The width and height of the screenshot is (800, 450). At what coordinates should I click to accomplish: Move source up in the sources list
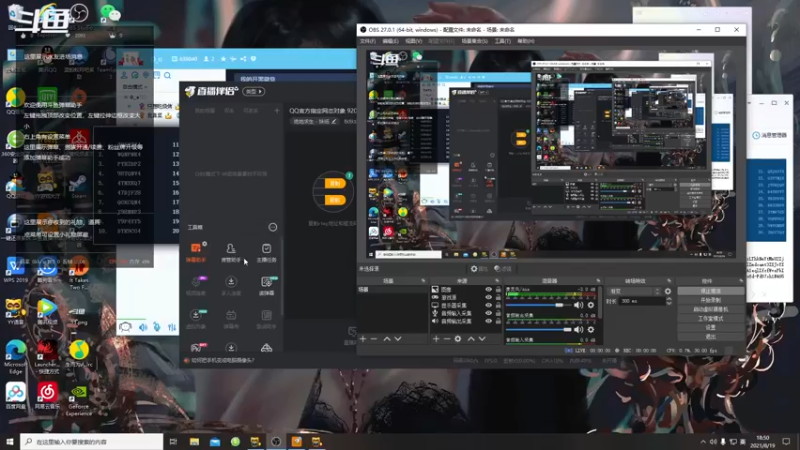(x=471, y=339)
